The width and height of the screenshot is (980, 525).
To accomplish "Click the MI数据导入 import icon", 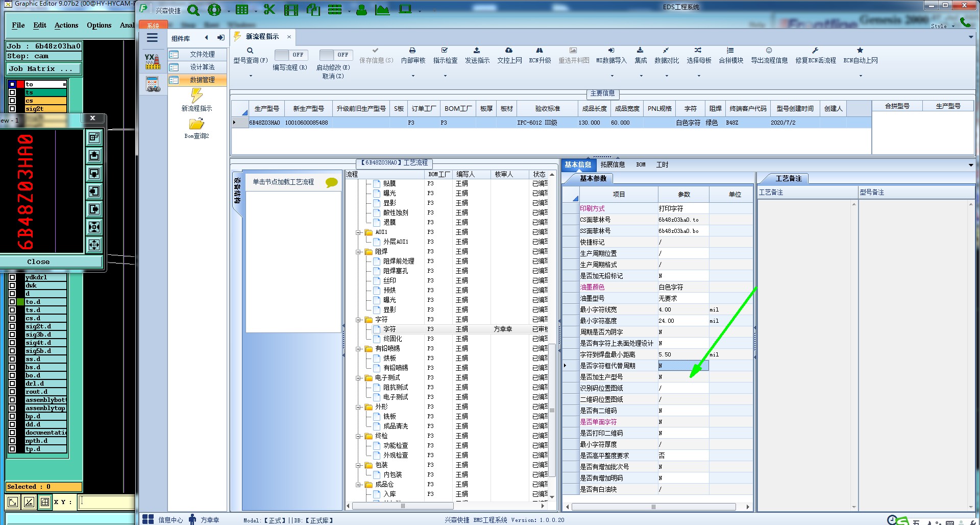I will pyautogui.click(x=611, y=51).
